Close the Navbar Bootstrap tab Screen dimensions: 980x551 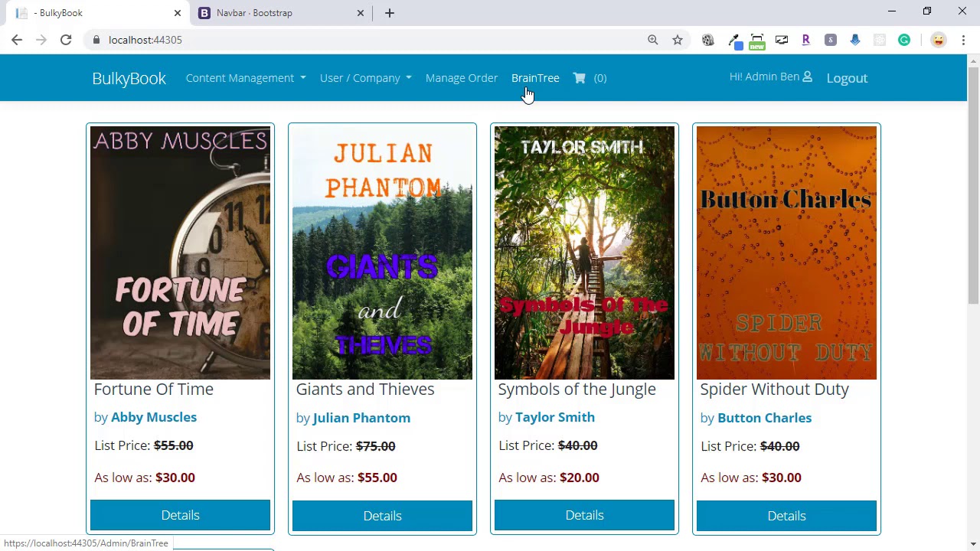pyautogui.click(x=361, y=13)
